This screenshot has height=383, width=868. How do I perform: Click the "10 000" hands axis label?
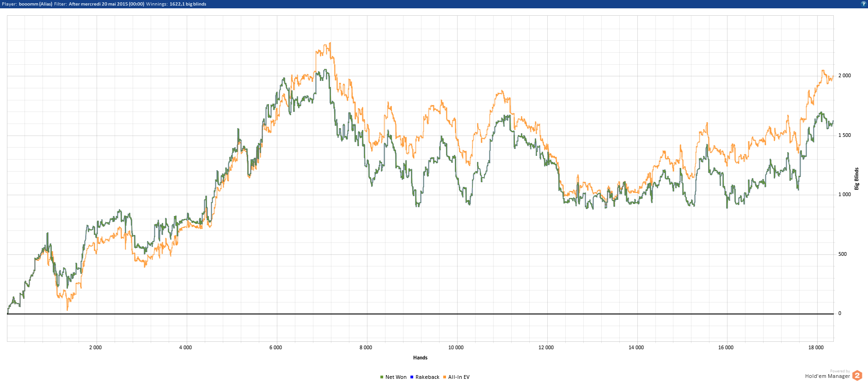(456, 347)
